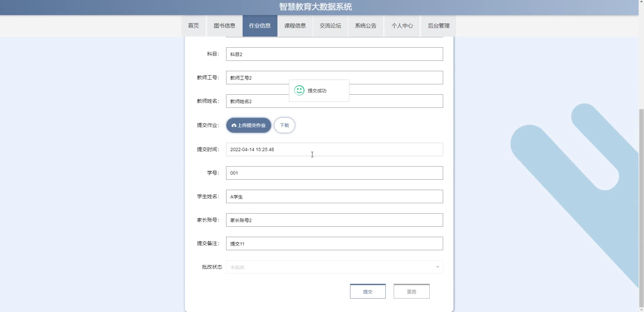The height and width of the screenshot is (312, 644).
Task: Click the 提交作业 label
Action: click(x=208, y=125)
